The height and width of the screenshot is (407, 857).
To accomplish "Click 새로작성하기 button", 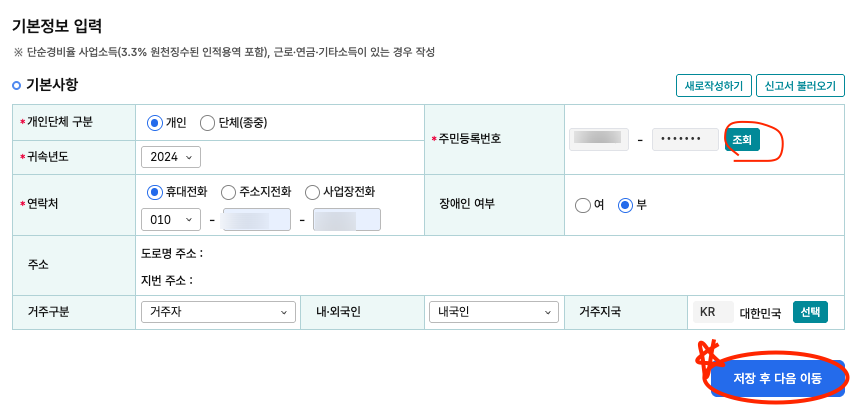I will pos(714,86).
